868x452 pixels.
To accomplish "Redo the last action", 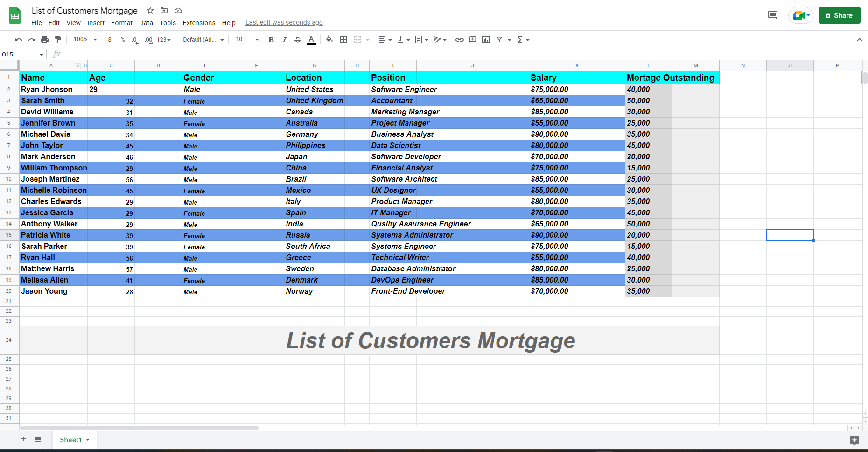I will [x=32, y=40].
